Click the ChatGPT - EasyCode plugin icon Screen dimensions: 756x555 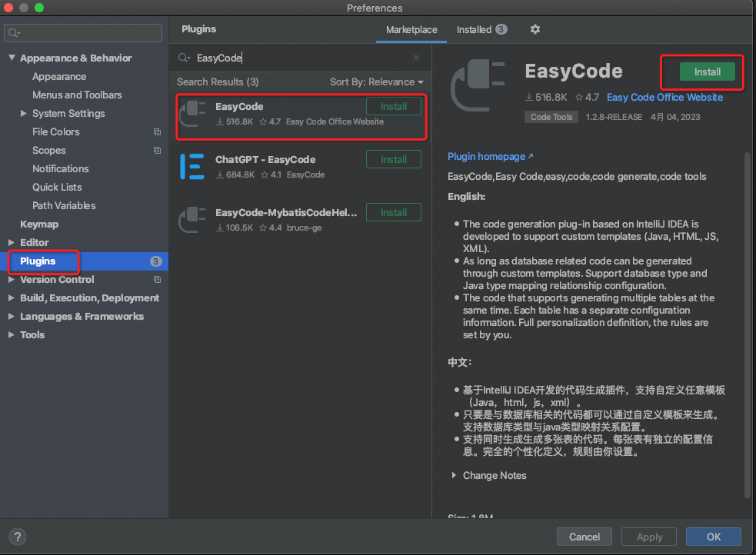192,167
